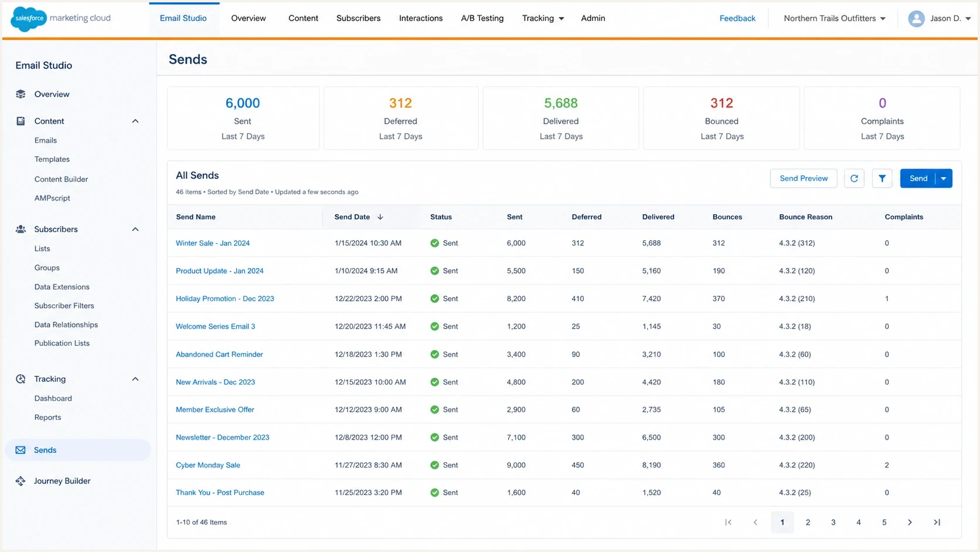Go to page 4
This screenshot has width=980, height=552.
tap(859, 522)
